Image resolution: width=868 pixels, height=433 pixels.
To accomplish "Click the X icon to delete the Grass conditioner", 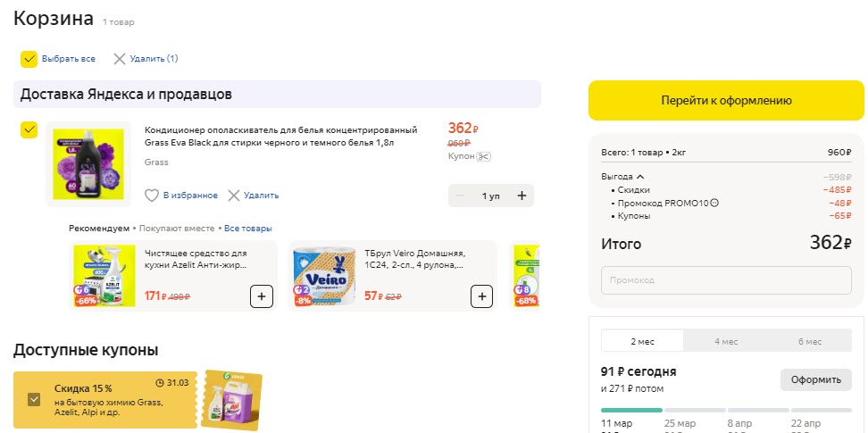I will [x=234, y=196].
